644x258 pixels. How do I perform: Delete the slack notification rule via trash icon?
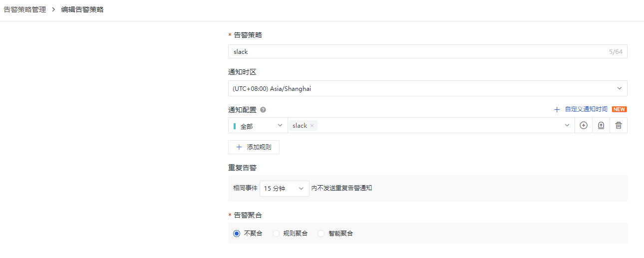(x=619, y=126)
